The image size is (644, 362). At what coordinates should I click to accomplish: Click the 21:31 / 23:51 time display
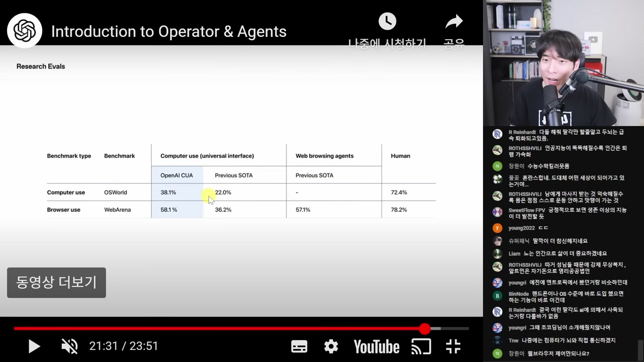pos(124,346)
